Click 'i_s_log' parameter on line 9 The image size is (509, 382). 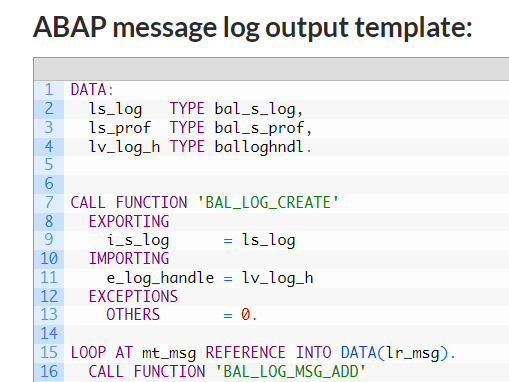pos(138,240)
